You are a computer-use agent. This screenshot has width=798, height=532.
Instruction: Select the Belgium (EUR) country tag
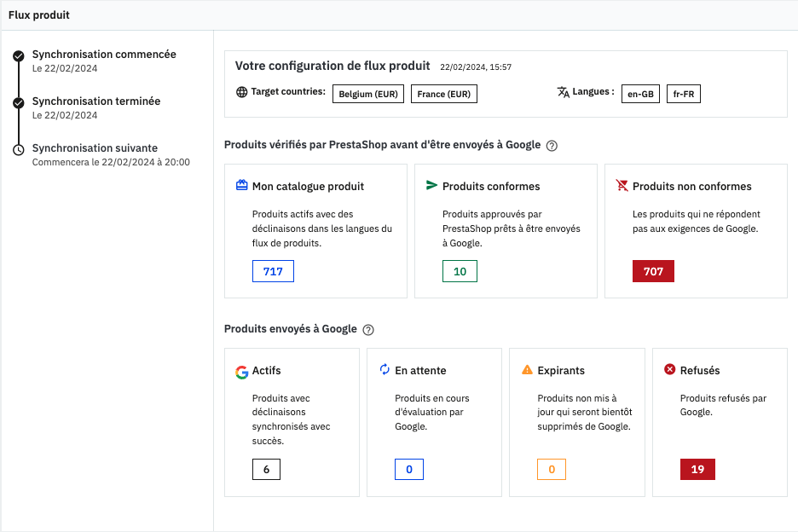[x=368, y=94]
